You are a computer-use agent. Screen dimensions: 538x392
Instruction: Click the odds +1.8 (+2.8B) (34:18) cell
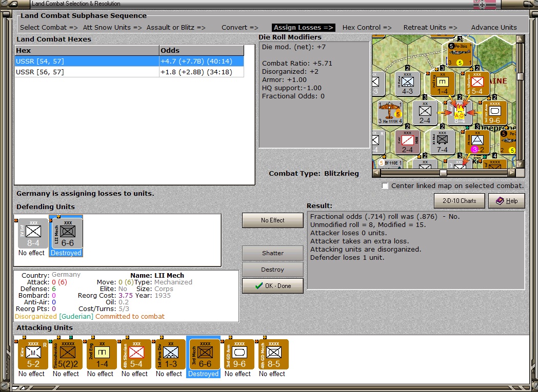coord(202,72)
